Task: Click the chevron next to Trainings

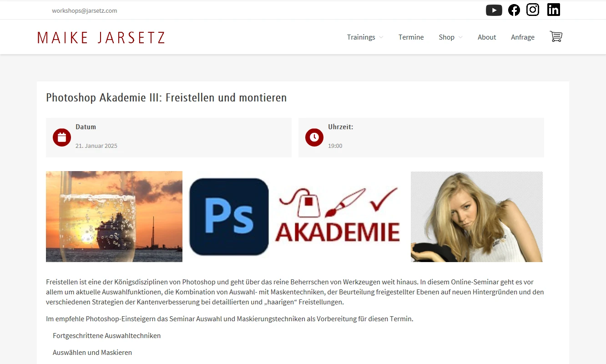Action: coord(381,37)
